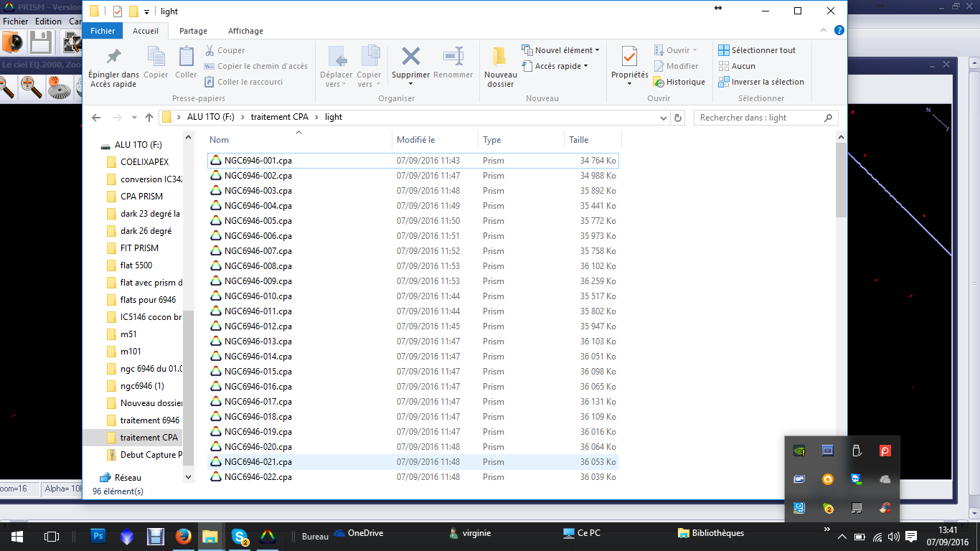Viewport: 980px width, 551px height.
Task: Pin folder with Épingler dans Accès rapide
Action: pos(113,57)
